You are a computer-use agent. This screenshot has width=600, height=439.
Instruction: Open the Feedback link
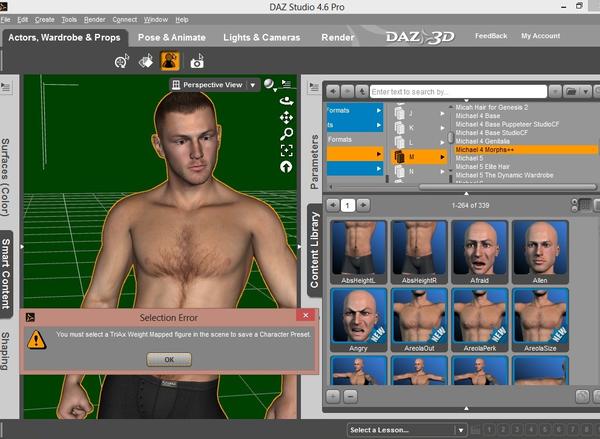click(491, 36)
